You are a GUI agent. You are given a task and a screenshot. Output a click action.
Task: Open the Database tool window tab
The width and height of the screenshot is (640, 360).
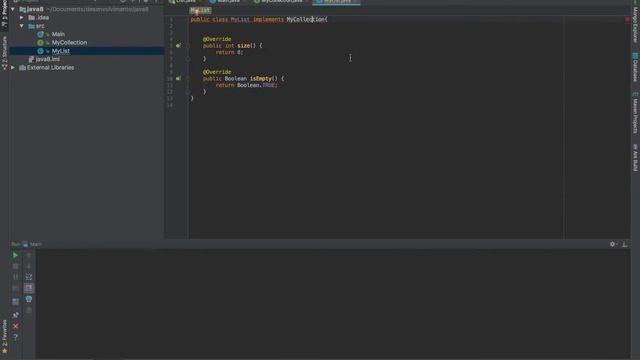635,67
